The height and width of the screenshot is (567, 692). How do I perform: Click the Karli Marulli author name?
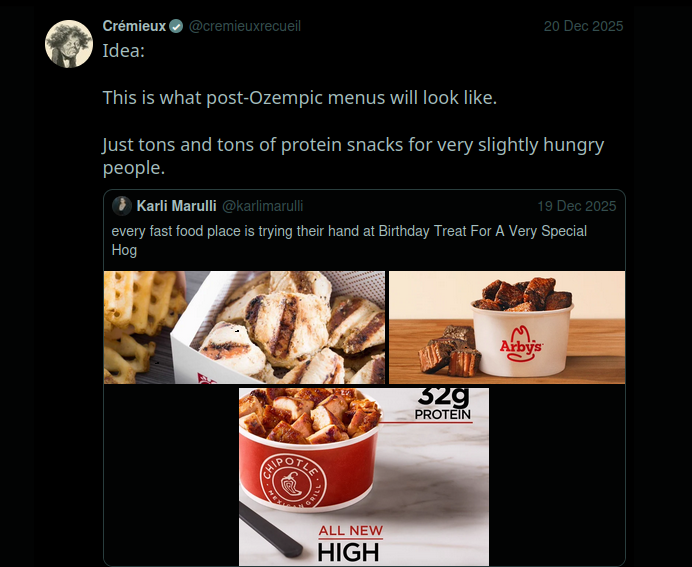(x=176, y=206)
